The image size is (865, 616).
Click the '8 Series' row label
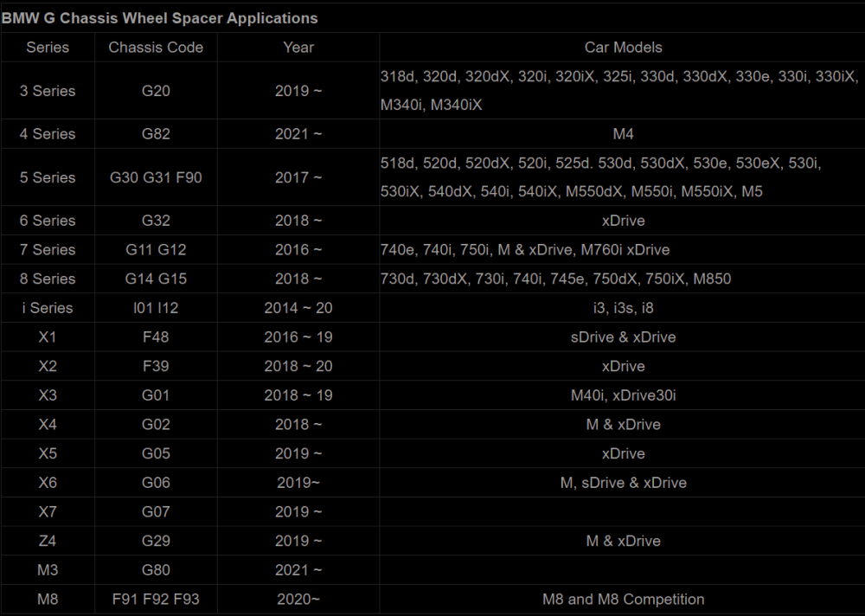48,279
